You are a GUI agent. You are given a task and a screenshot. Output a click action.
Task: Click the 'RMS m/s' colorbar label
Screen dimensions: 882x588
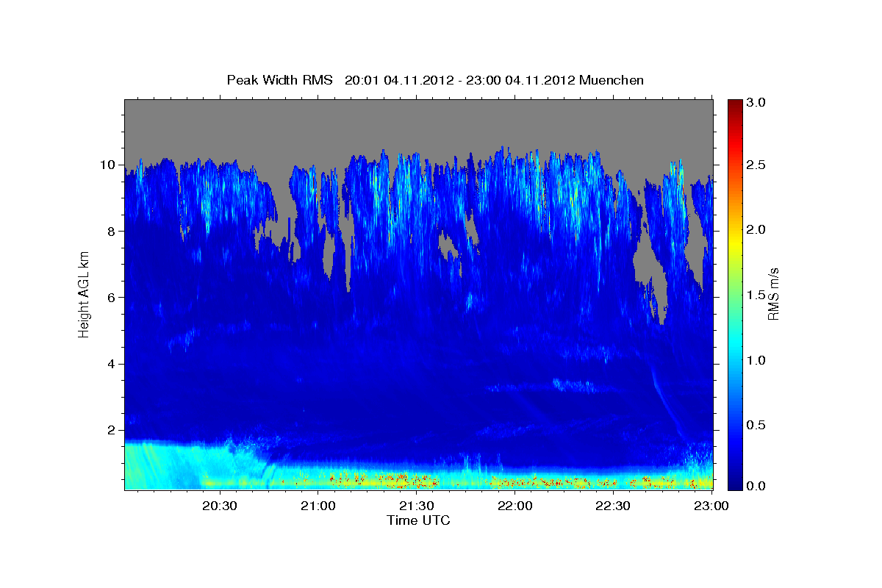click(772, 294)
